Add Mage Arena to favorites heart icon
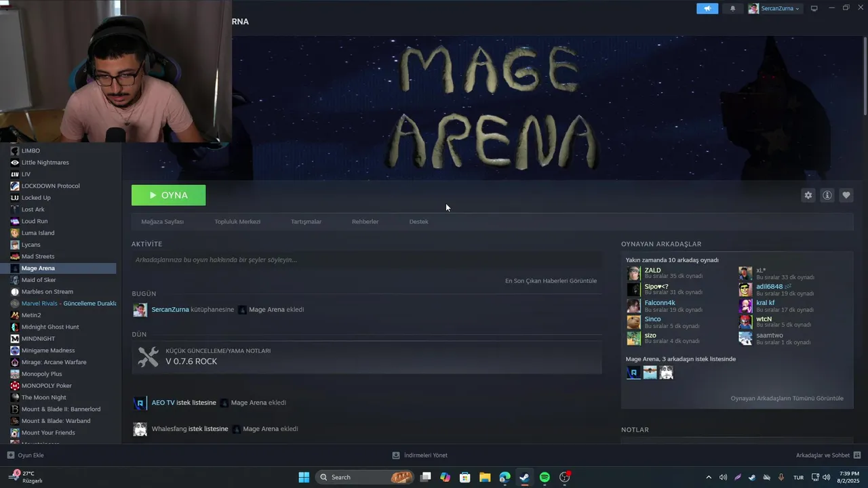The height and width of the screenshot is (488, 868). click(846, 195)
